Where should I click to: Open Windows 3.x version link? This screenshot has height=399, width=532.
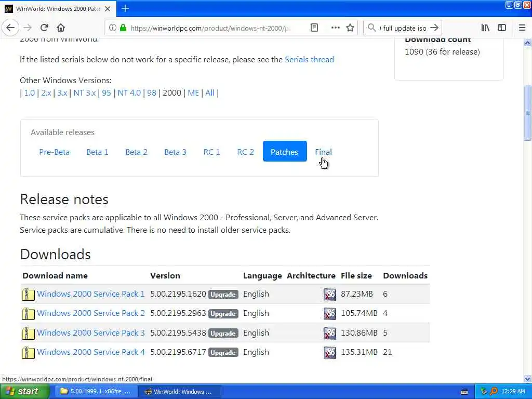coord(62,92)
